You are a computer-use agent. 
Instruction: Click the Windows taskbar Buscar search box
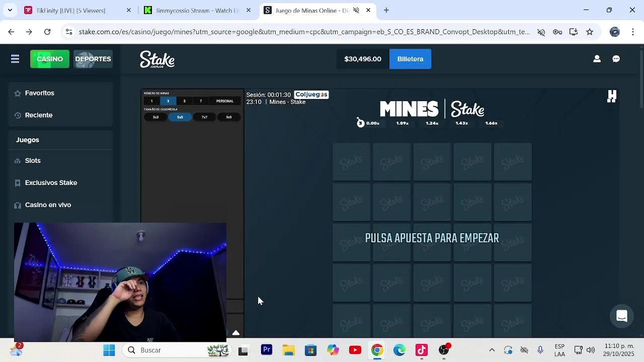pos(178,350)
